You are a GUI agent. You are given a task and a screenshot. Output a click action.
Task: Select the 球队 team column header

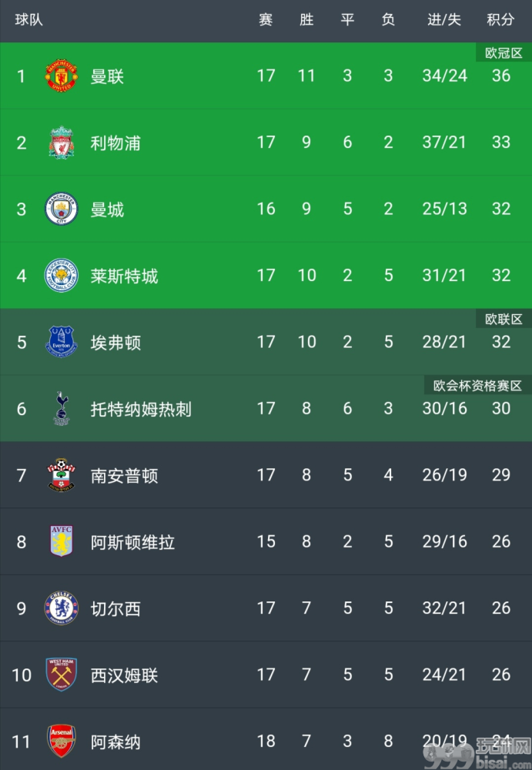point(29,20)
